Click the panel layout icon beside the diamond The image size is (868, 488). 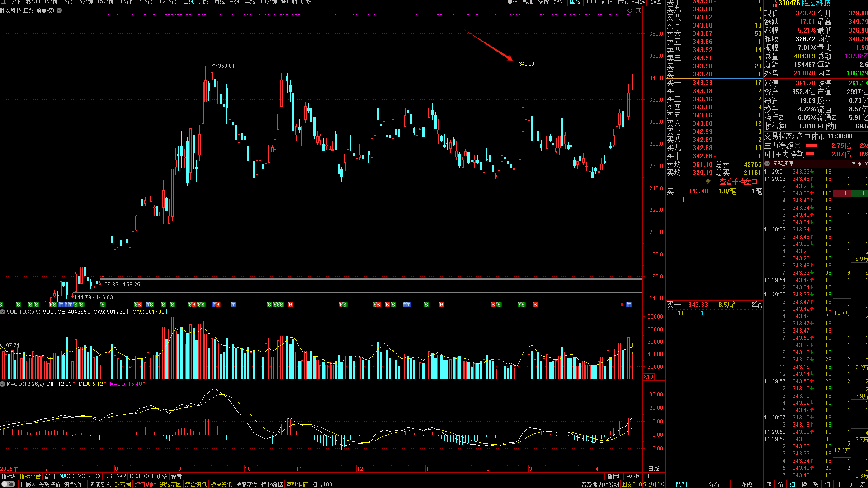(x=638, y=10)
